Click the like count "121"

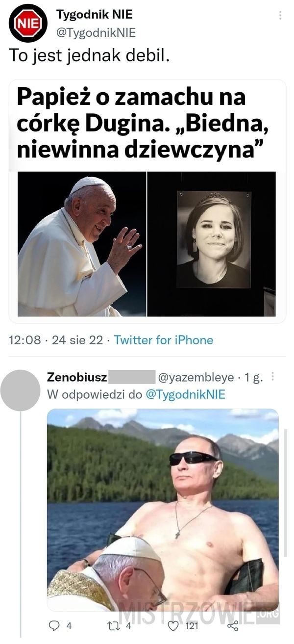[x=192, y=625]
